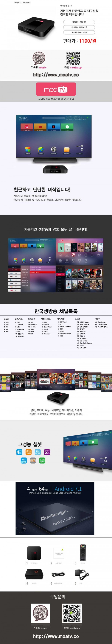Click the green add (+) tile on large TV
Screen dimensions: 112x644
click(x=67, y=127)
